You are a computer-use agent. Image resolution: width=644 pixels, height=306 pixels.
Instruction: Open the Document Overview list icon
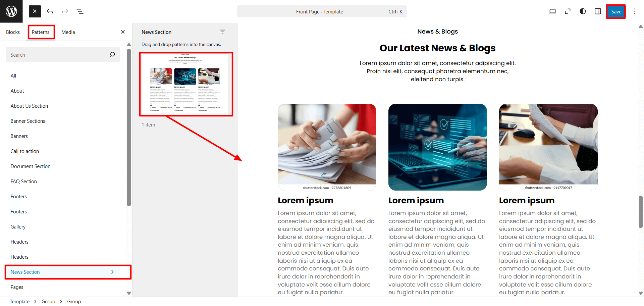coord(80,11)
